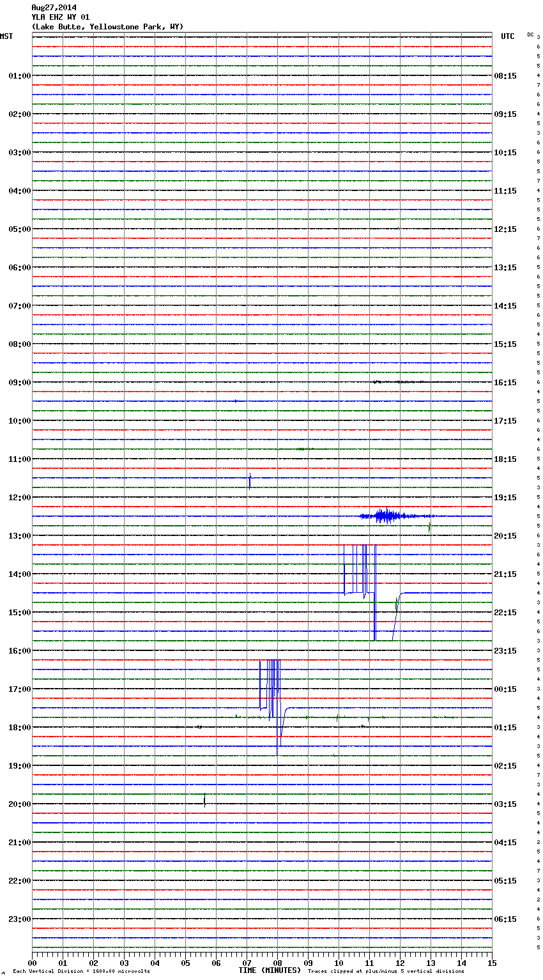Click the blue spike on the 11:30 trace
The image size is (543, 980).
[x=250, y=480]
